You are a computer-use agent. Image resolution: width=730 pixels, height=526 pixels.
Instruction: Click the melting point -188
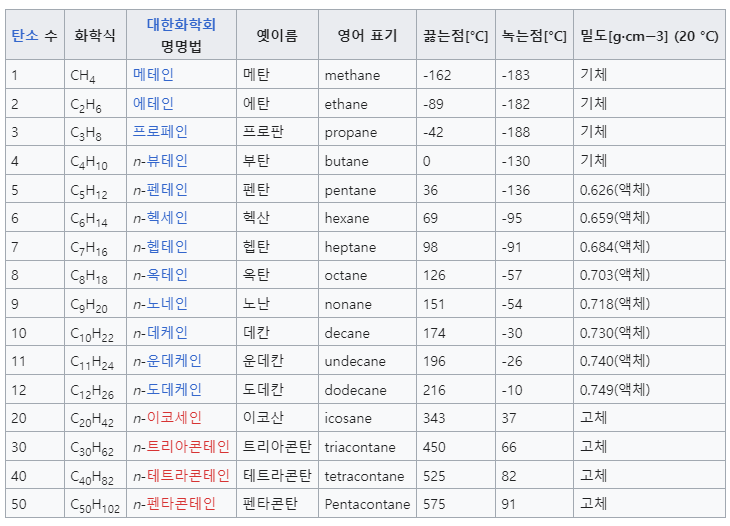(515, 132)
